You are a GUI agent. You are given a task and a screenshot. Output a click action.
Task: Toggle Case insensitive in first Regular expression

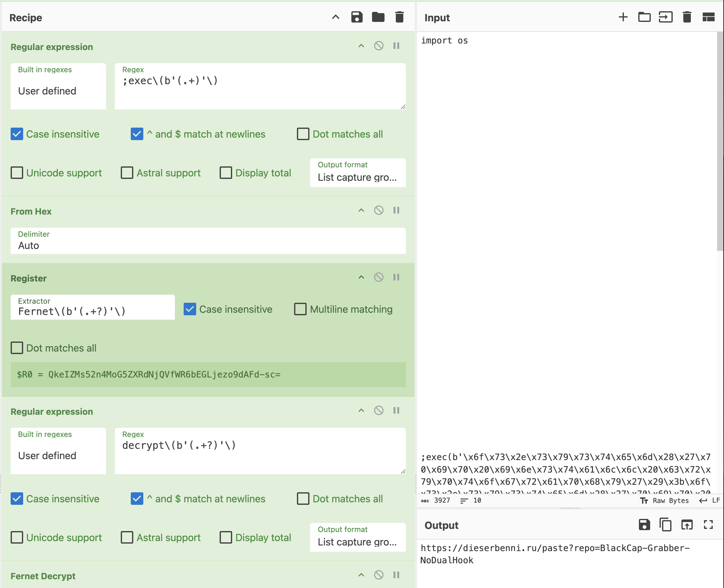click(x=17, y=134)
